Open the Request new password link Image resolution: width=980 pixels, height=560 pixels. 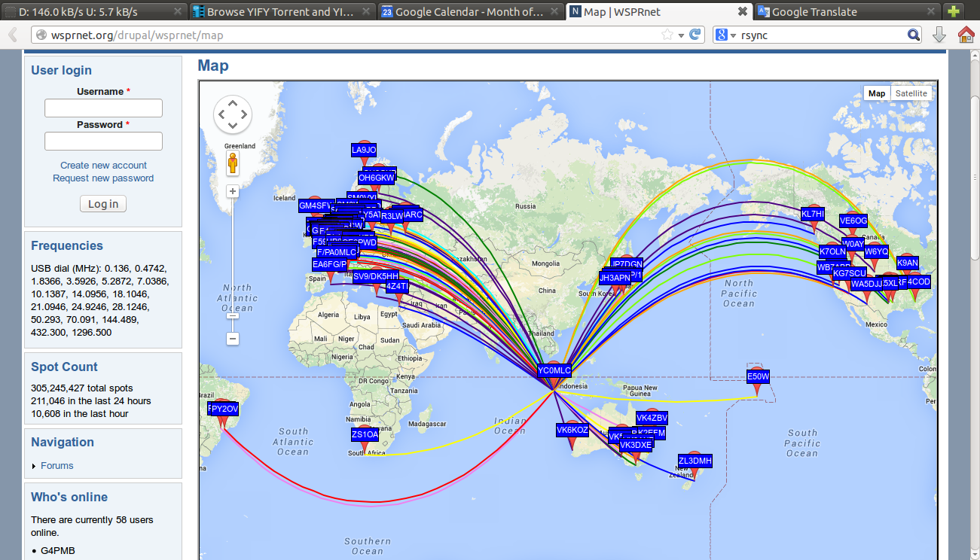point(103,178)
